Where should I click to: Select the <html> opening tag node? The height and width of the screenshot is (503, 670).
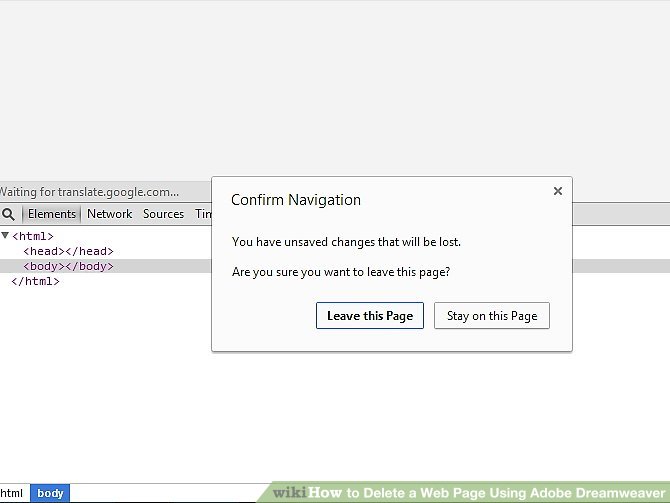coord(33,237)
